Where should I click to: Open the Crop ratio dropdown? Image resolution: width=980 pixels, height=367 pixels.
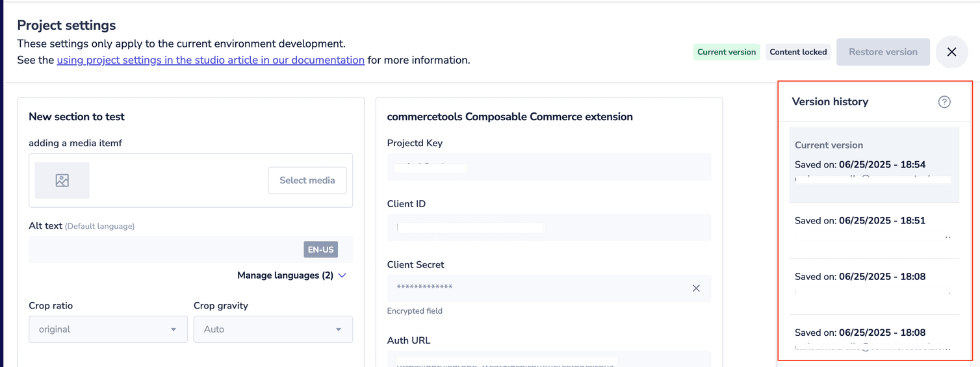(108, 329)
